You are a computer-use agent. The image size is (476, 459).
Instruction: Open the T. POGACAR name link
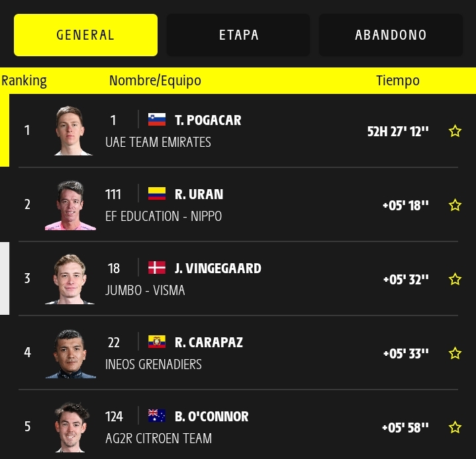(208, 120)
